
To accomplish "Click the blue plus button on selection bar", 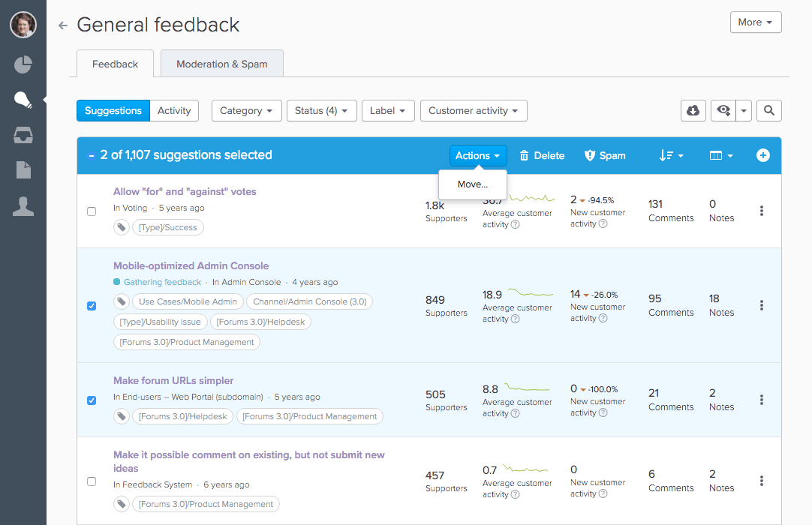I will (762, 155).
